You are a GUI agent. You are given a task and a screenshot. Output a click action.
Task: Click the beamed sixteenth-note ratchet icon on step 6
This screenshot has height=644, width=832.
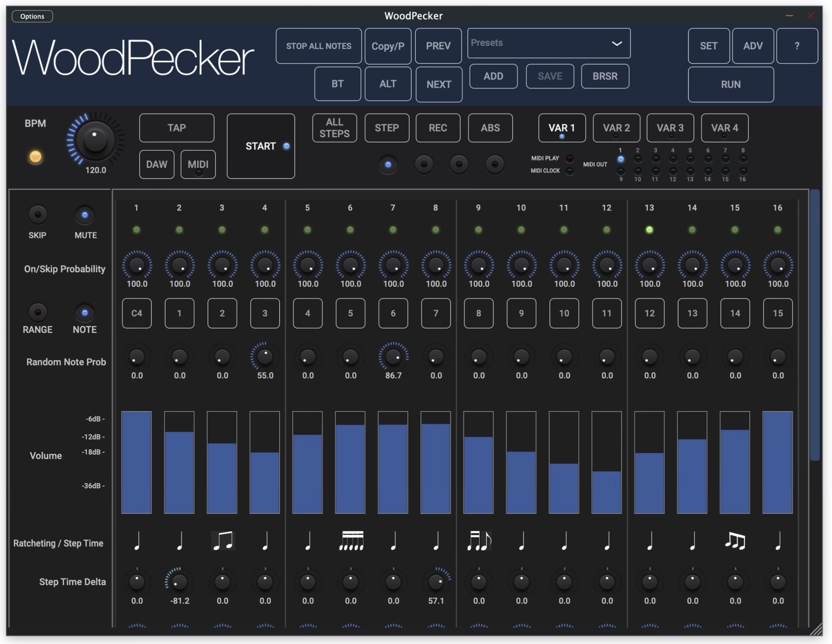351,541
